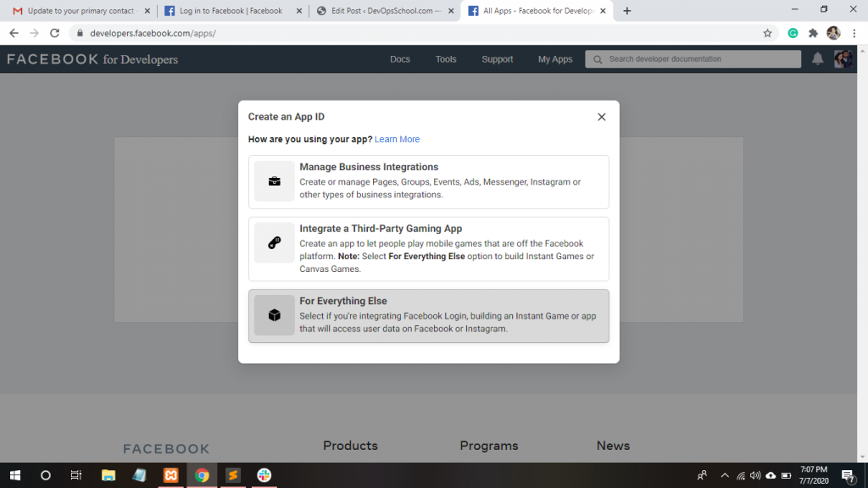Close the Edit Post DevOpsSchool tab
Viewport: 868px width, 488px height.
coord(451,11)
